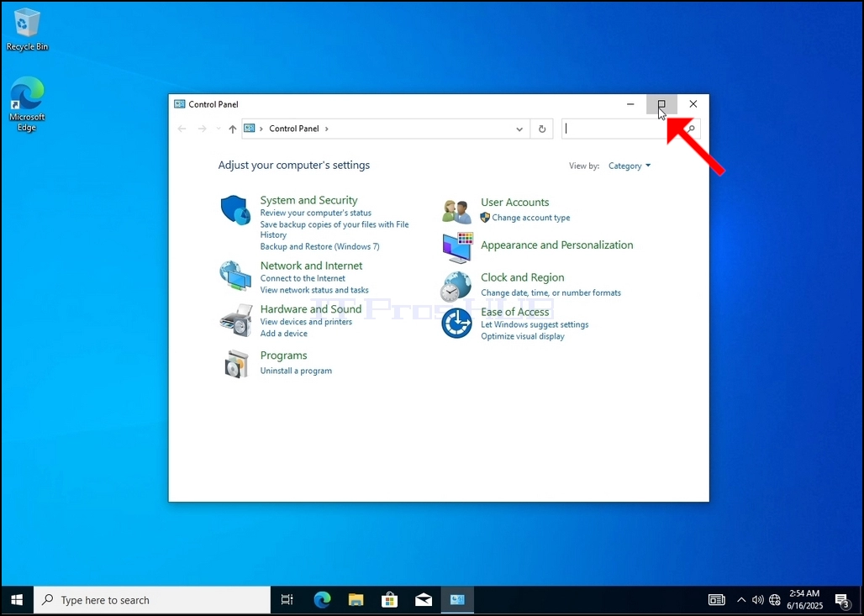
Task: Open the recent locations dropdown arrow
Action: [219, 129]
